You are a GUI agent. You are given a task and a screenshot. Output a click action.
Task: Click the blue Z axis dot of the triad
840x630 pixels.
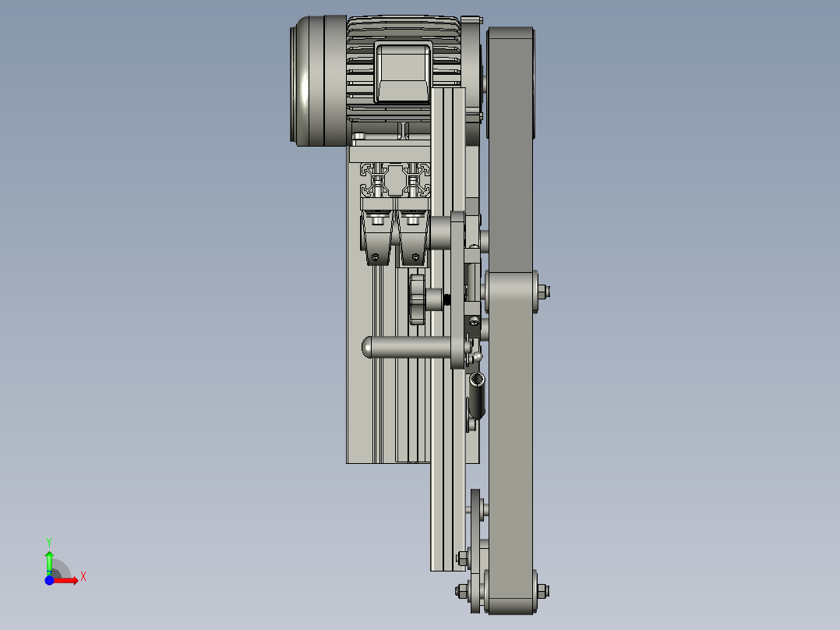pyautogui.click(x=49, y=581)
